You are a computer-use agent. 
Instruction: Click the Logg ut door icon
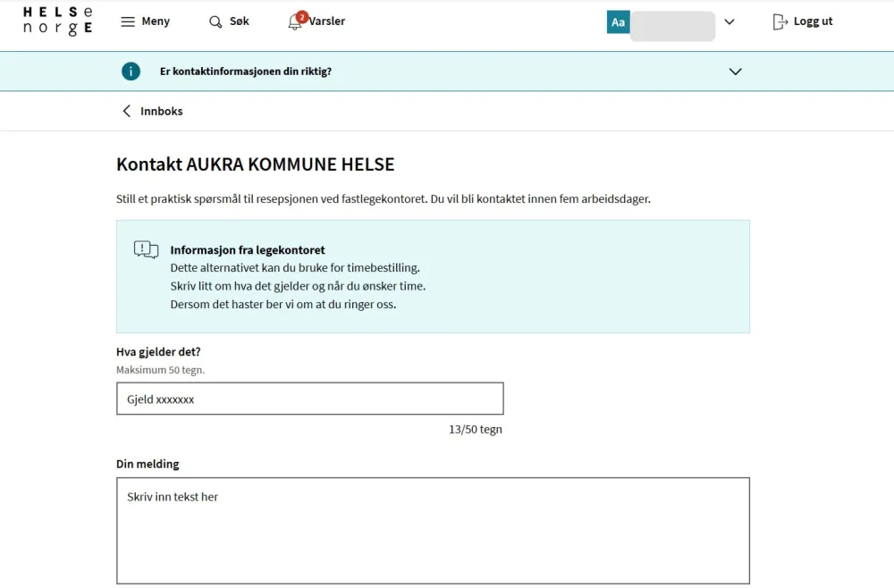point(780,21)
